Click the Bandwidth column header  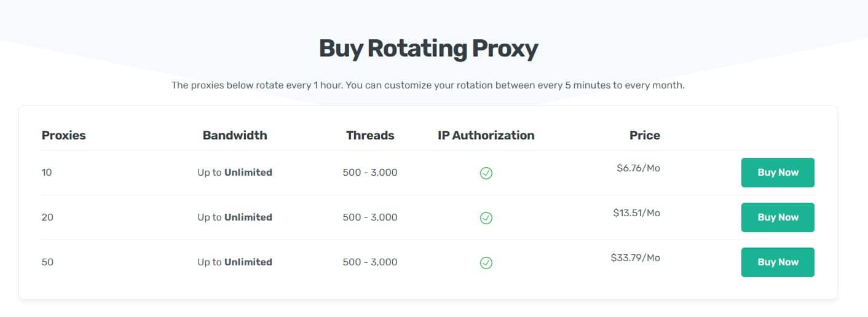click(x=235, y=135)
